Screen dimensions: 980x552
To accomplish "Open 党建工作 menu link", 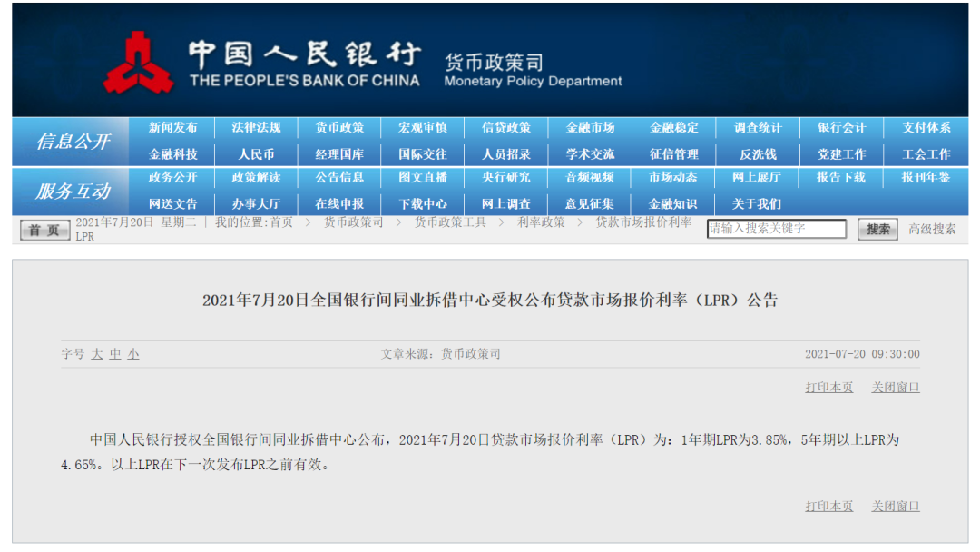I will tap(841, 154).
